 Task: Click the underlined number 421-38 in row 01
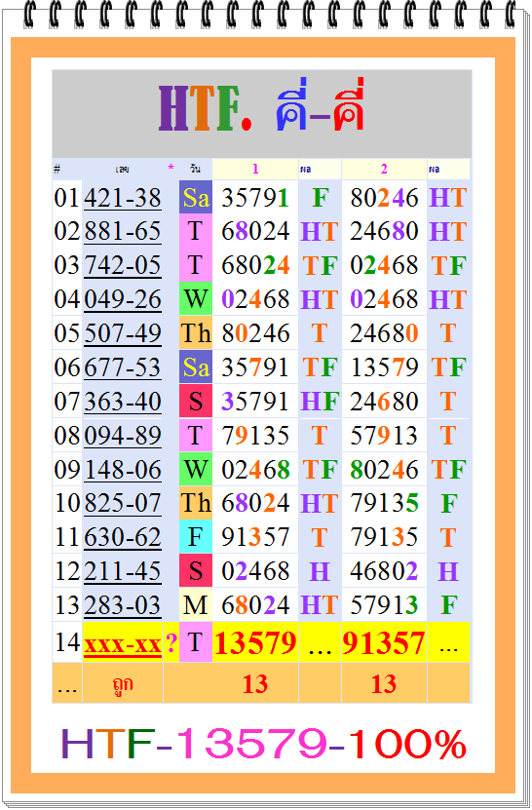click(x=123, y=198)
